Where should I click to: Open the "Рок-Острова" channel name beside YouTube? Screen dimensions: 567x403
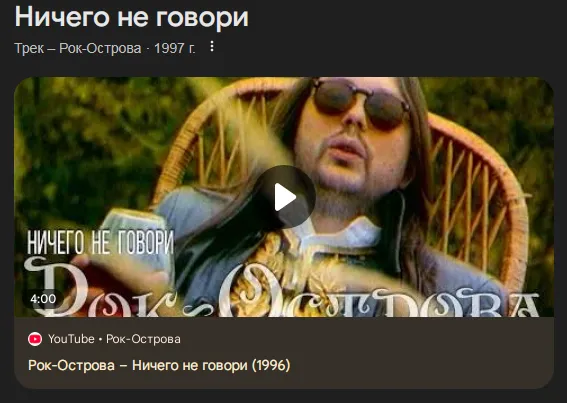143,339
